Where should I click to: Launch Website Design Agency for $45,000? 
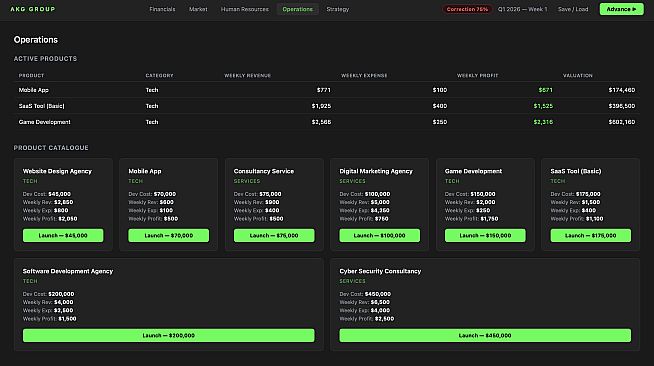63,236
